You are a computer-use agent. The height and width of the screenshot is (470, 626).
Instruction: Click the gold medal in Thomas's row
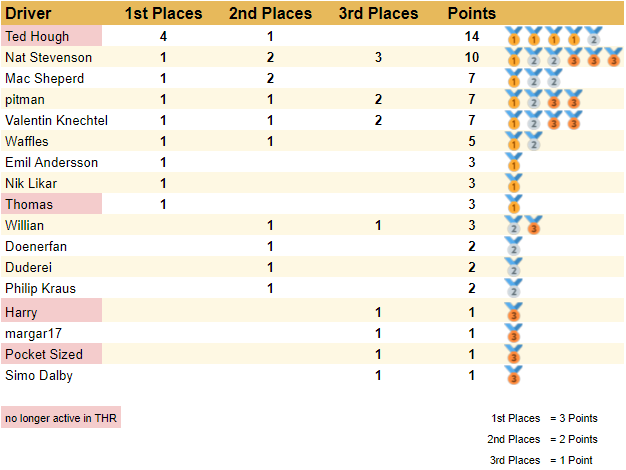[514, 206]
